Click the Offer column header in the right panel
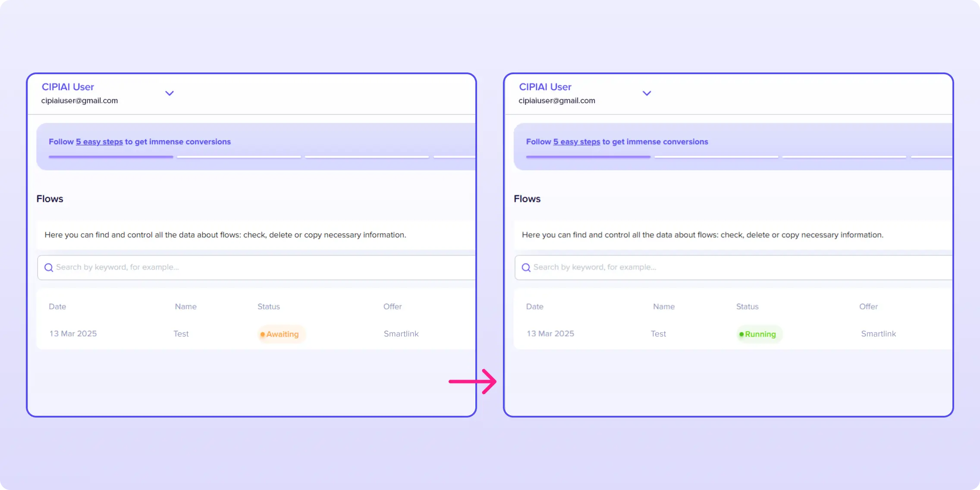The width and height of the screenshot is (980, 490). point(868,307)
